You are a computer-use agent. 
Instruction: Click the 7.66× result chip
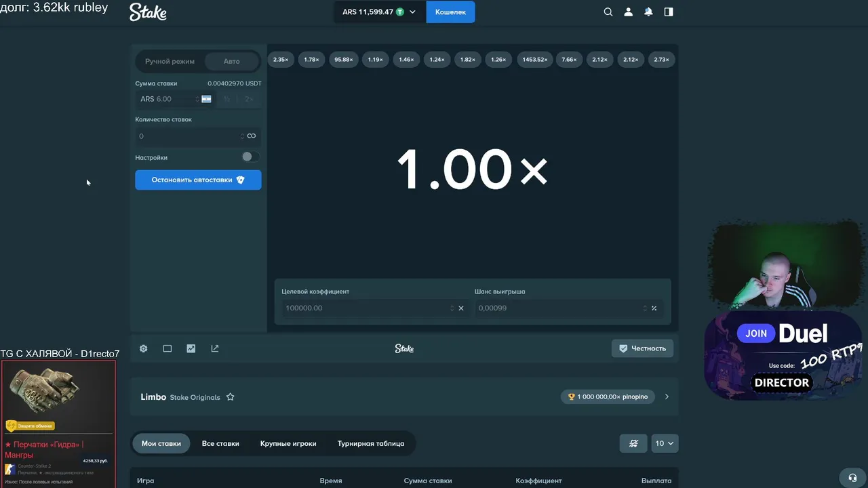tap(570, 60)
